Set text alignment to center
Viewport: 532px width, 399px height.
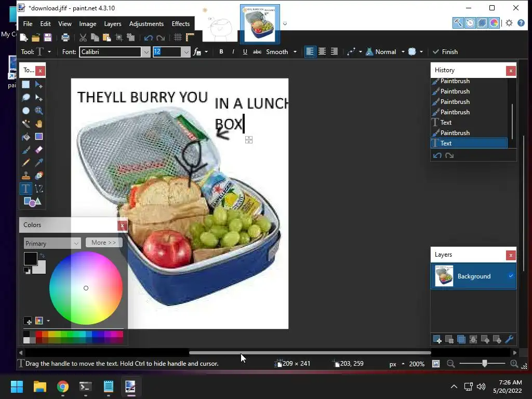click(322, 51)
